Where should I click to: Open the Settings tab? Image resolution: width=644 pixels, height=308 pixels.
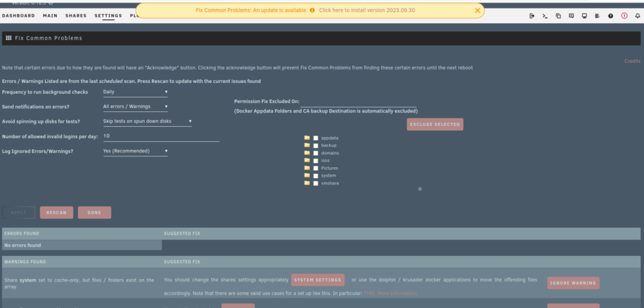[x=108, y=15]
